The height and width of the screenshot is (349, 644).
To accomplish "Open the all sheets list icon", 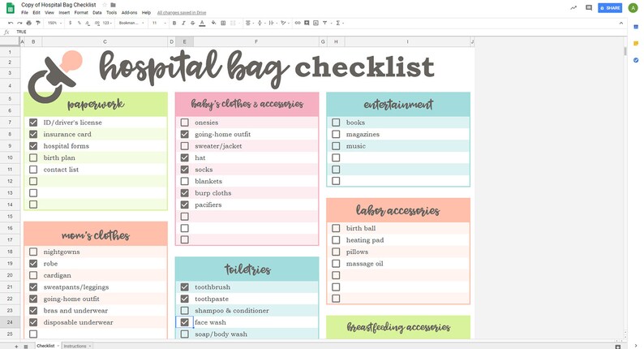I will pyautogui.click(x=25, y=346).
